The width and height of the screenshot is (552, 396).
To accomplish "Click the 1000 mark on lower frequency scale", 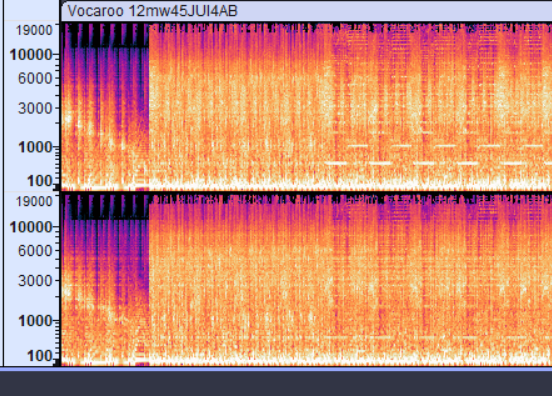I will [x=35, y=321].
